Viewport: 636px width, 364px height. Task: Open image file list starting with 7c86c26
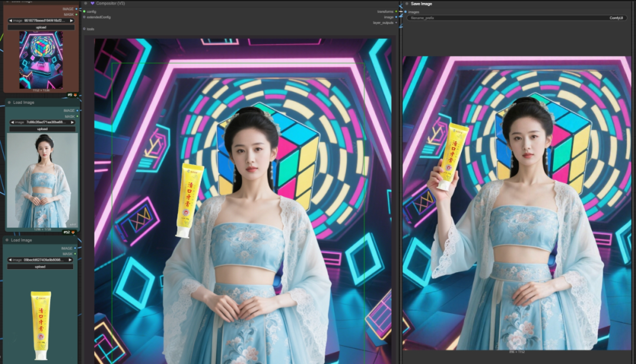point(42,122)
